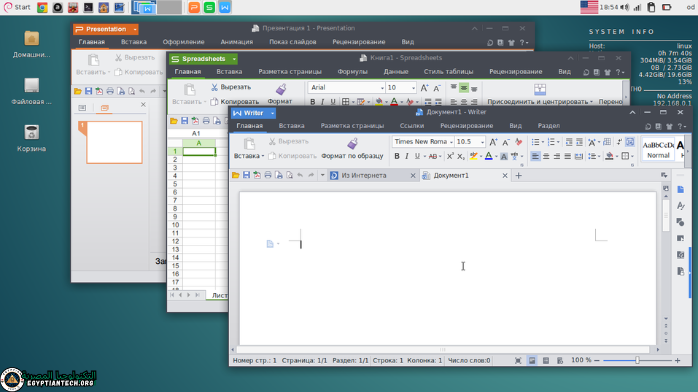Set align left in Writer

[x=535, y=156]
